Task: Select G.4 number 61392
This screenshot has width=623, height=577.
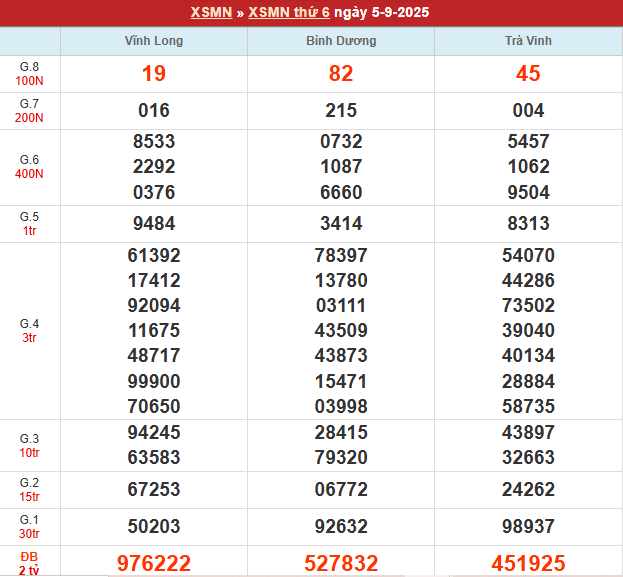Action: tap(154, 256)
